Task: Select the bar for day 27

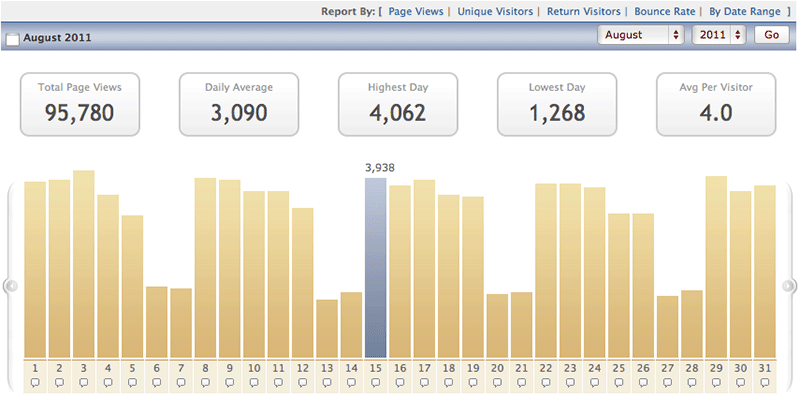Action: click(x=667, y=327)
